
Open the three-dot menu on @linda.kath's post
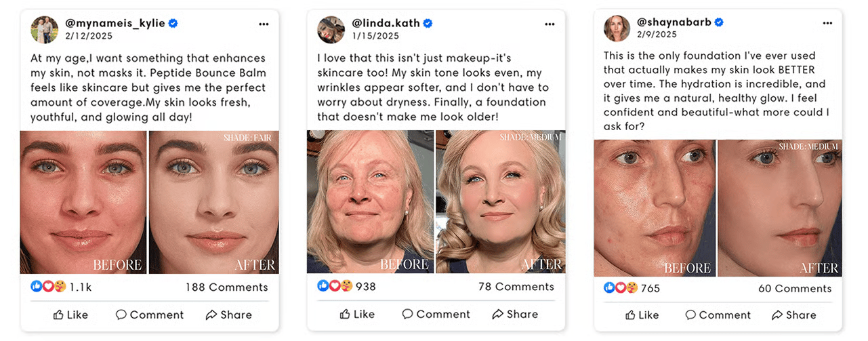[x=550, y=24]
